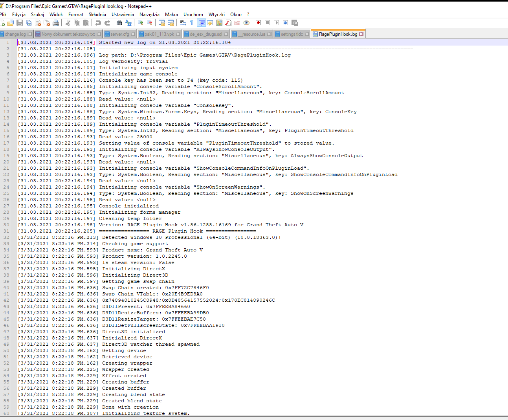Open the Edycja menu

pos(19,15)
